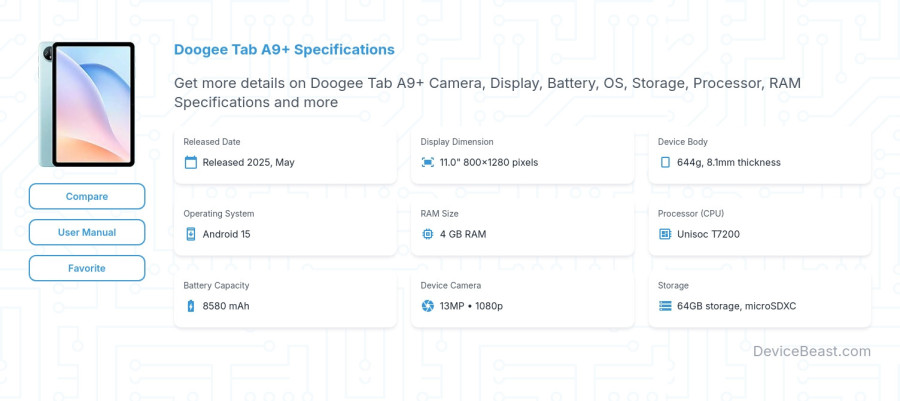Click the Battery Capacity label
The image size is (900, 401).
(x=216, y=285)
